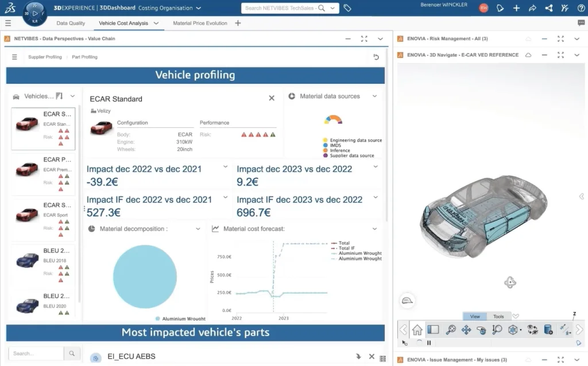Switch to the Tools tab in 3D viewer
The width and height of the screenshot is (588, 366).
498,316
